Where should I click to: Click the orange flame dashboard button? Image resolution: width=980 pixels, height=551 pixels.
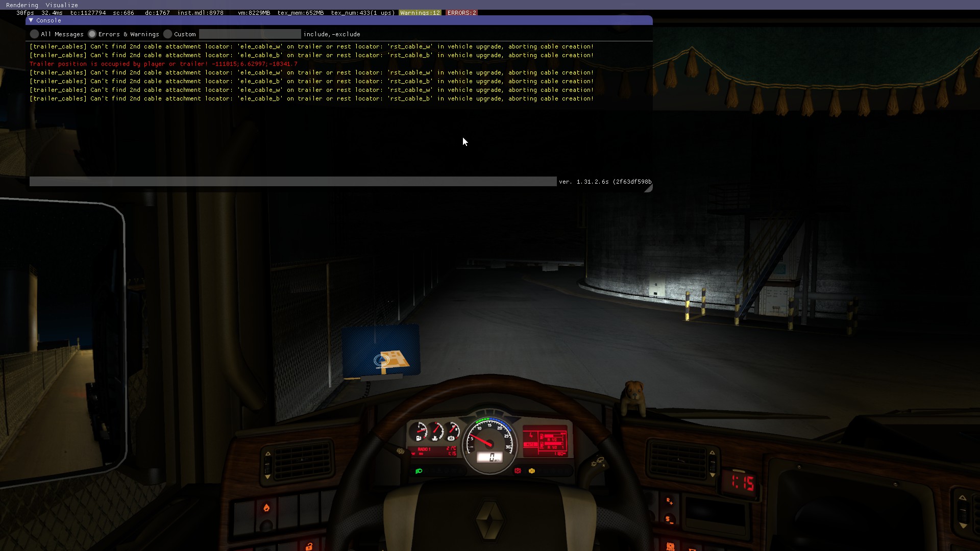[266, 508]
